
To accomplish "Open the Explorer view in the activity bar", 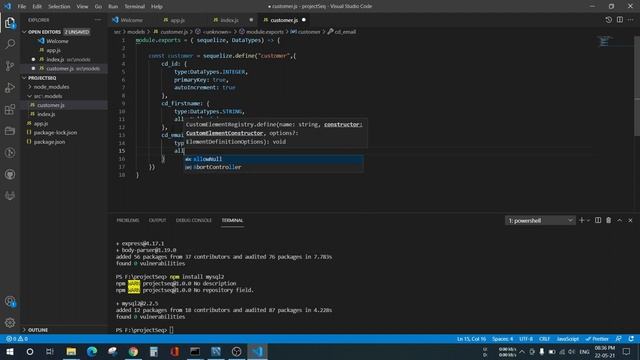I will [x=10, y=22].
